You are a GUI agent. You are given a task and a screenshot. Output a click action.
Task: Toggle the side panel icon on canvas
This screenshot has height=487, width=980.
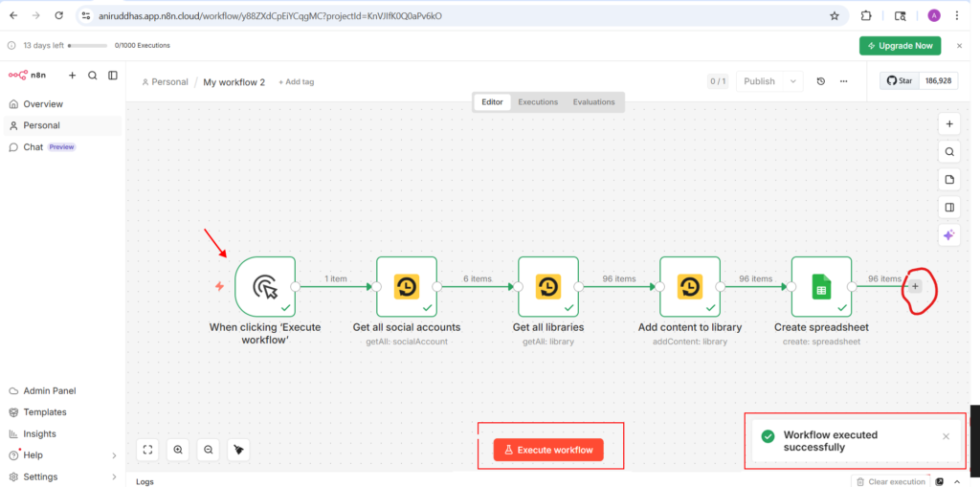pos(949,208)
